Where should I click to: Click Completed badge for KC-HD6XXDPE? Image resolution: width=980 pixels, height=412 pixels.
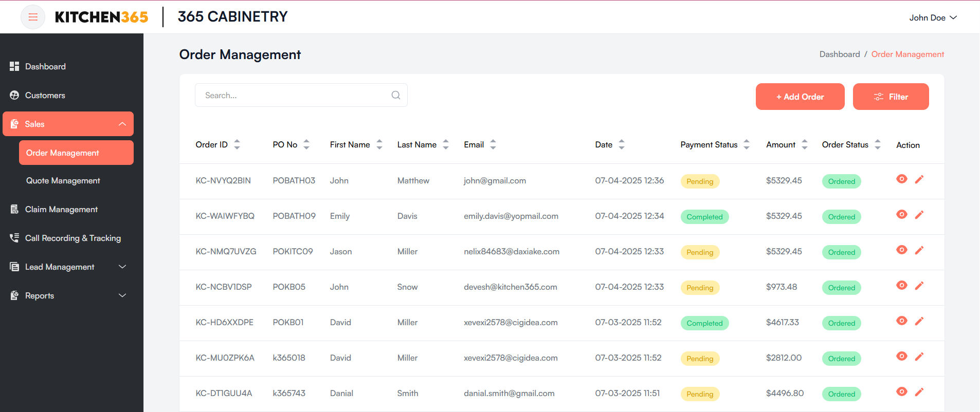point(704,323)
